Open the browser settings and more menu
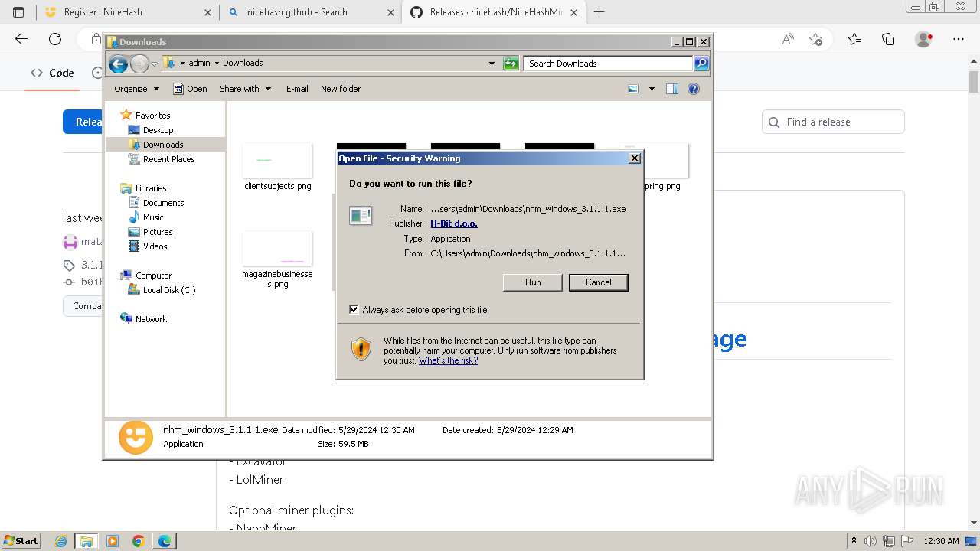 959,39
